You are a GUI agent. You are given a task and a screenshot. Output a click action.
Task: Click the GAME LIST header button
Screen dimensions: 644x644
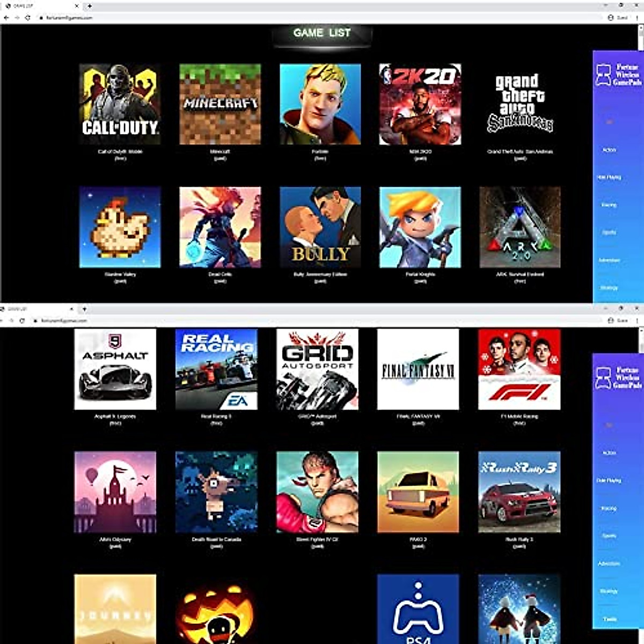pyautogui.click(x=321, y=33)
